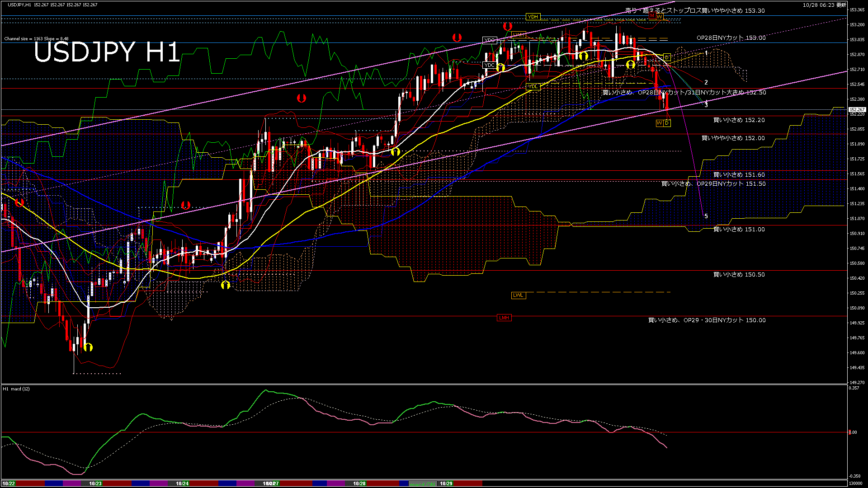Image resolution: width=868 pixels, height=488 pixels.
Task: Toggle the macd ON button
Action: click(423, 483)
